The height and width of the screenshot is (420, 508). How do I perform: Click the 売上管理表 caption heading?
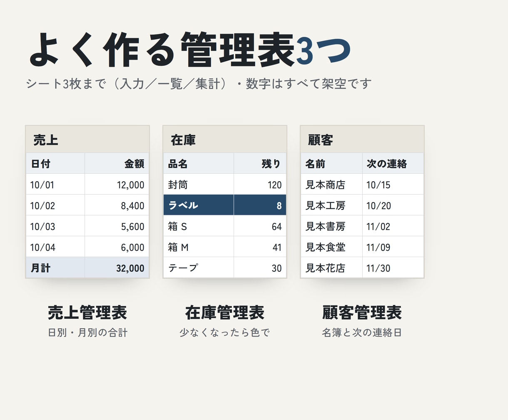87,312
